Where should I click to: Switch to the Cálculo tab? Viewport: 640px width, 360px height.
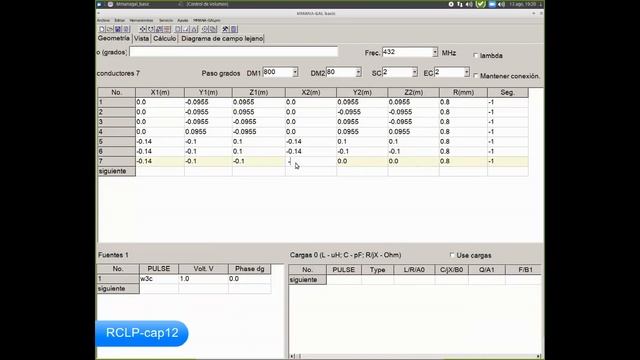coord(164,38)
